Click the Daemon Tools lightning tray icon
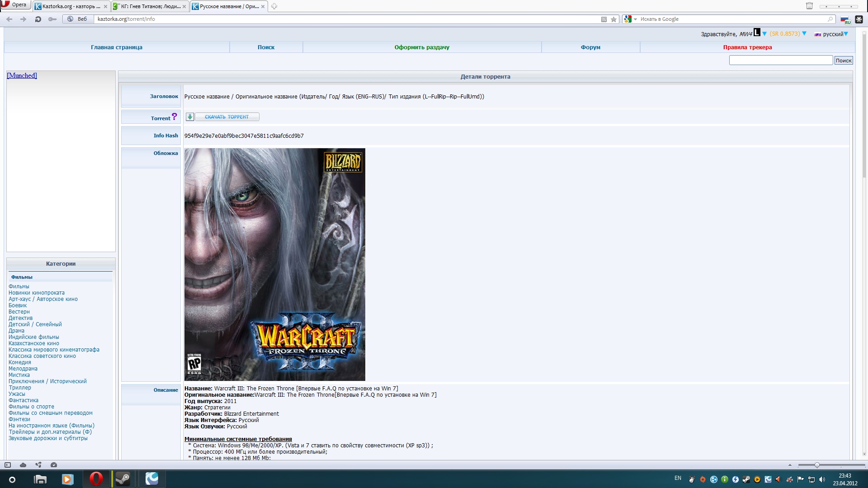 [x=736, y=480]
